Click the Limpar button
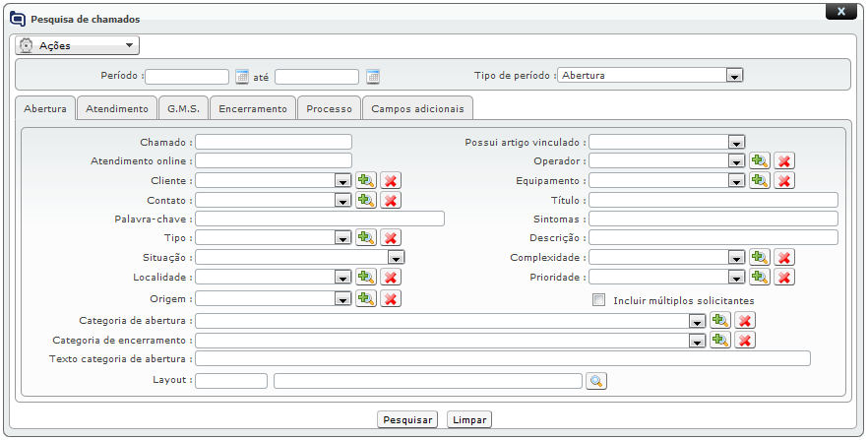Image resolution: width=868 pixels, height=440 pixels. [469, 419]
